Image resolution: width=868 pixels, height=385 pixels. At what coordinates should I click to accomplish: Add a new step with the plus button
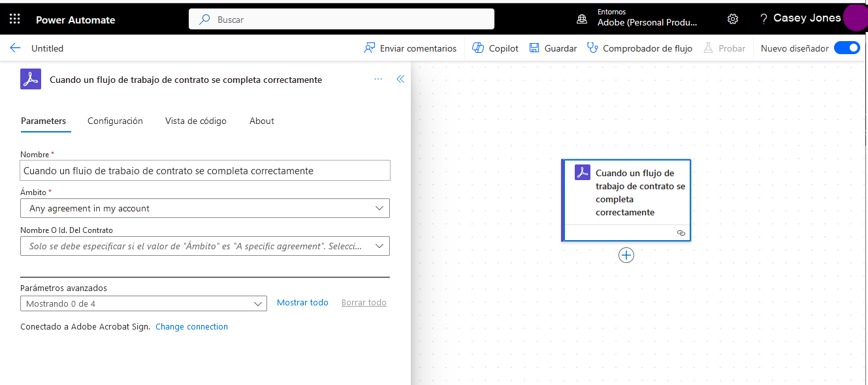click(626, 255)
